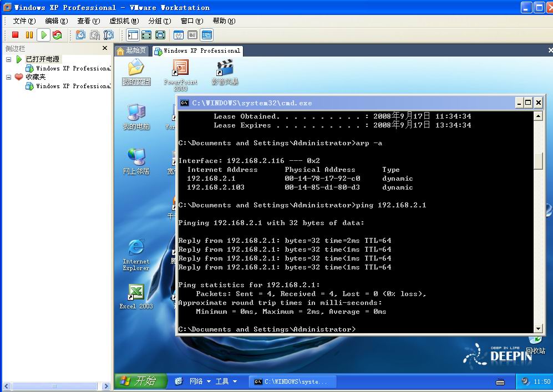Click the Console view toolbar icon
Image resolution: width=553 pixels, height=392 pixels.
click(207, 34)
